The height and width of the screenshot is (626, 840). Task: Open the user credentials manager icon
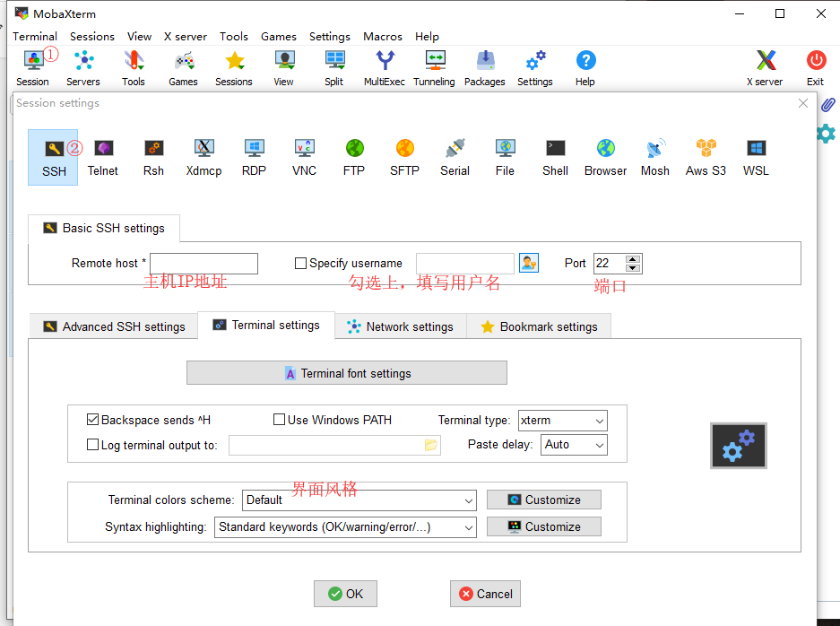(x=529, y=263)
